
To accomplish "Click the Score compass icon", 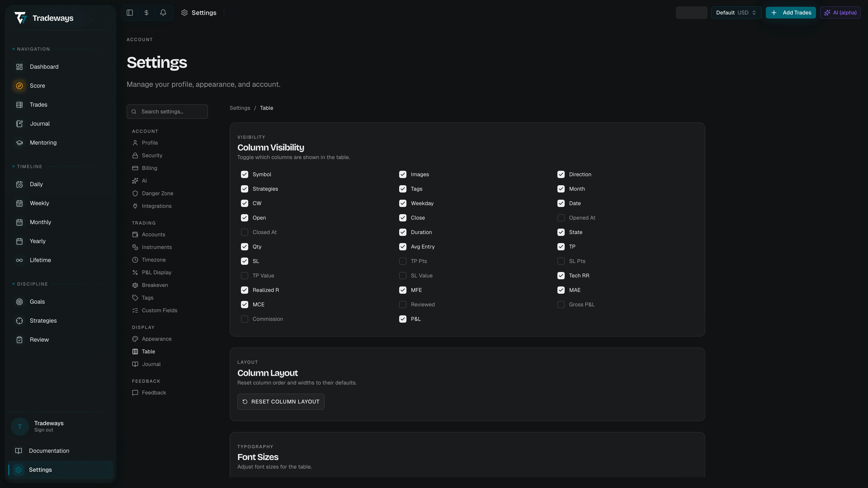I will pyautogui.click(x=19, y=86).
